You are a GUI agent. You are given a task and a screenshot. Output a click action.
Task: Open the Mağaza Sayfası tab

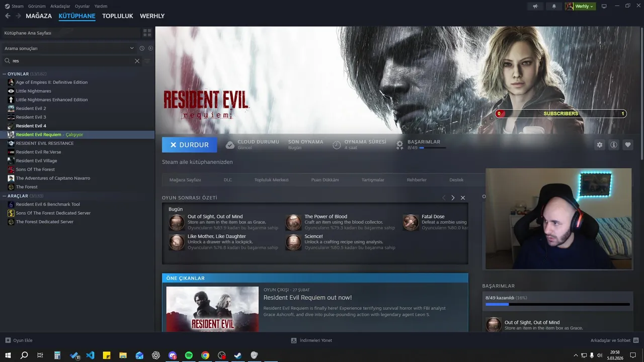[185, 179]
